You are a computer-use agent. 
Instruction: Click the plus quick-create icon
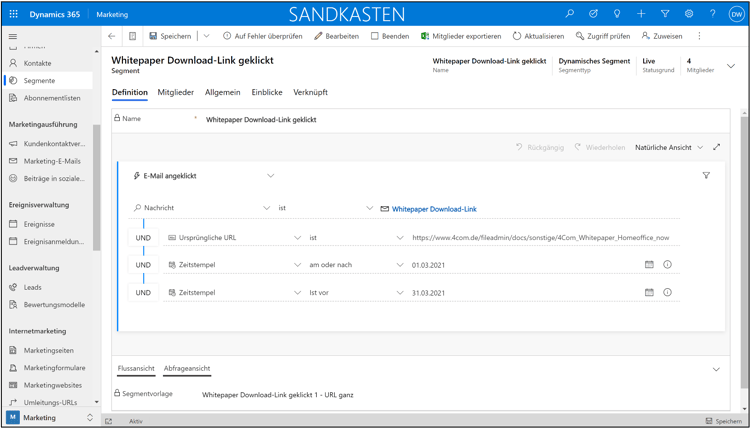(x=641, y=14)
